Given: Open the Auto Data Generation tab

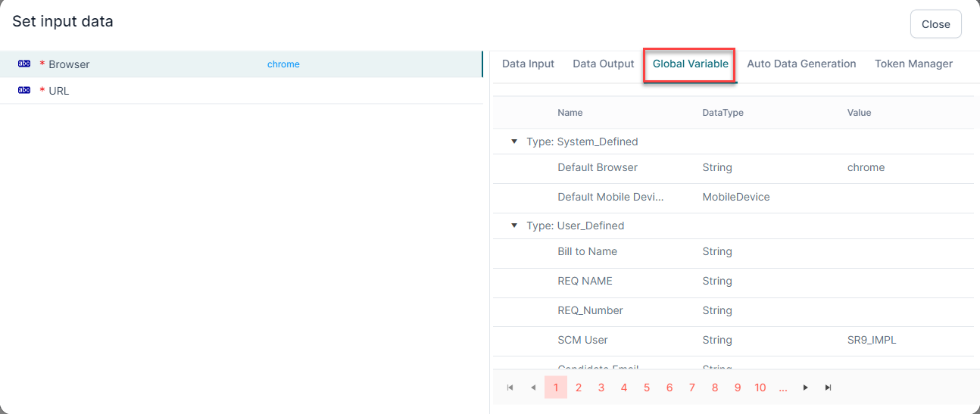Looking at the screenshot, I should [x=802, y=64].
